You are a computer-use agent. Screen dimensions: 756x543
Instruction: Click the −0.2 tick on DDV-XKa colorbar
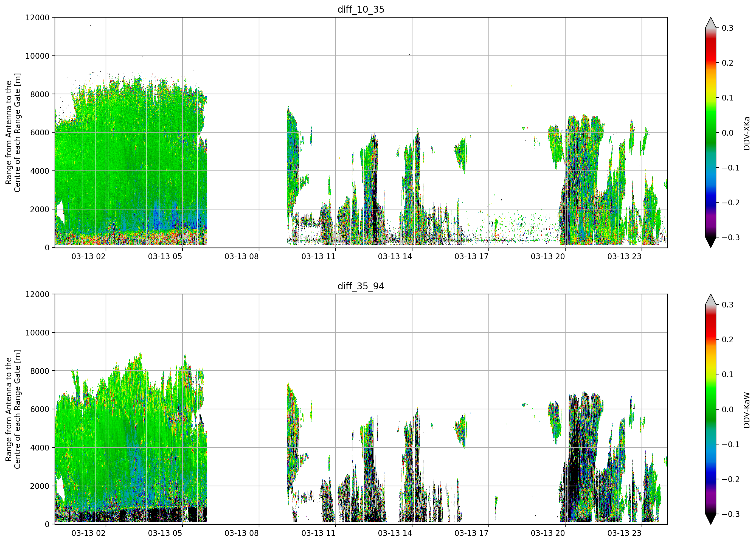pos(731,203)
